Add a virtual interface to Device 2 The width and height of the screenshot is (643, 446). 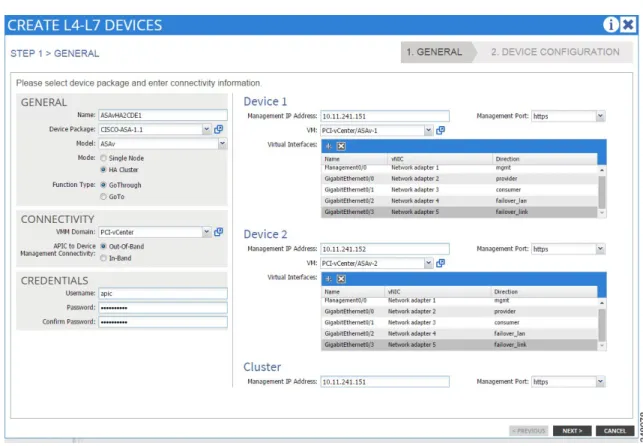tap(329, 279)
